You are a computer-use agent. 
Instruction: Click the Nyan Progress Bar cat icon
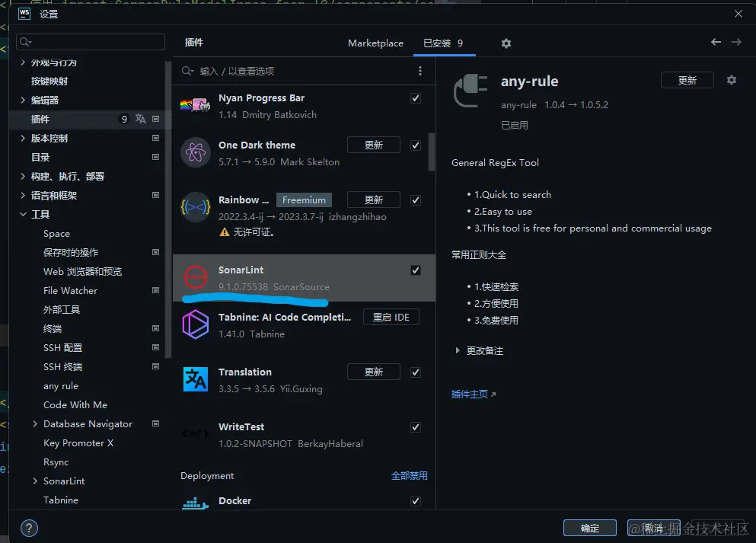point(195,104)
